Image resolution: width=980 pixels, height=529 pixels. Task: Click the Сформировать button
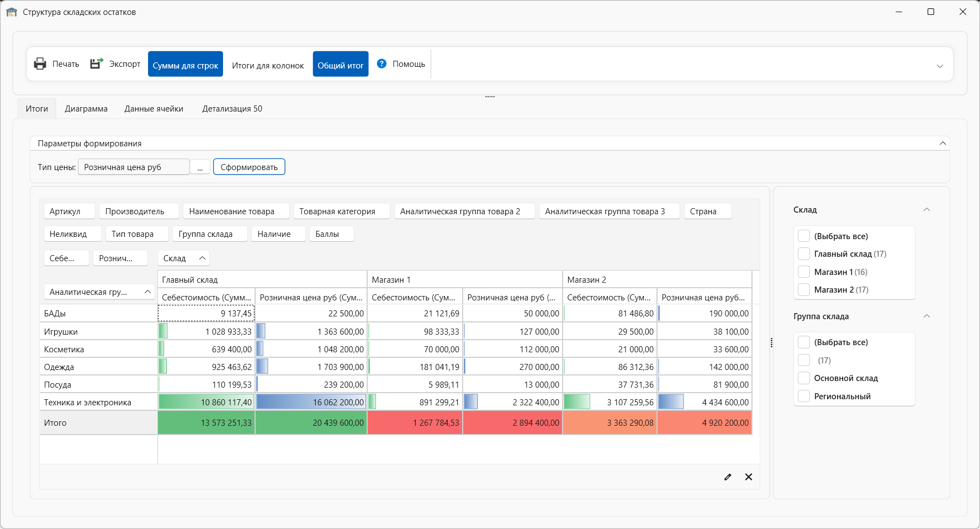click(x=249, y=167)
